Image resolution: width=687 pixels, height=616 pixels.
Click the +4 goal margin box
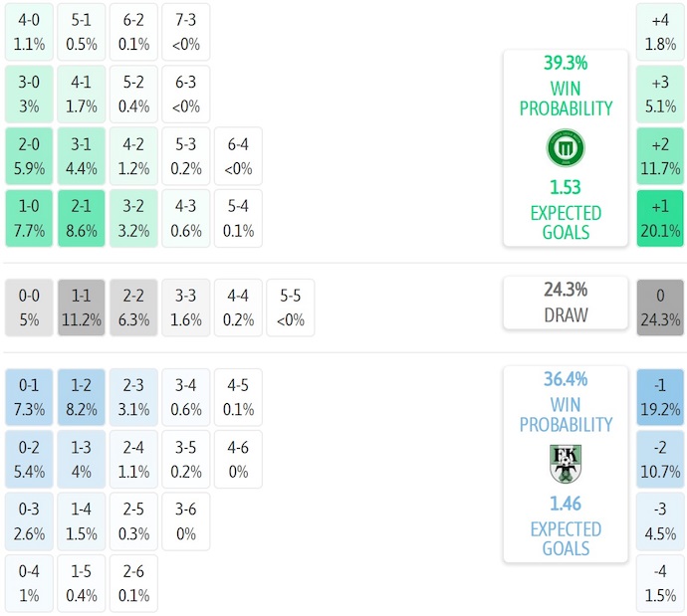(x=660, y=32)
